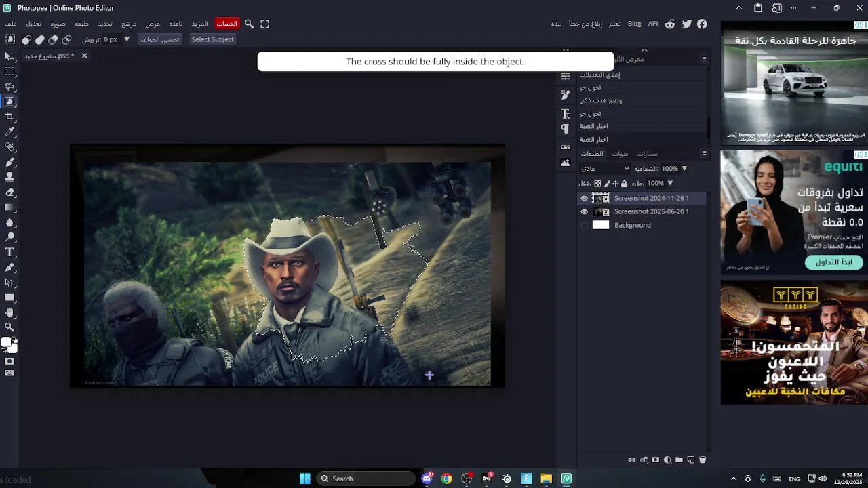Open the صورة (Image) menu

(x=58, y=24)
